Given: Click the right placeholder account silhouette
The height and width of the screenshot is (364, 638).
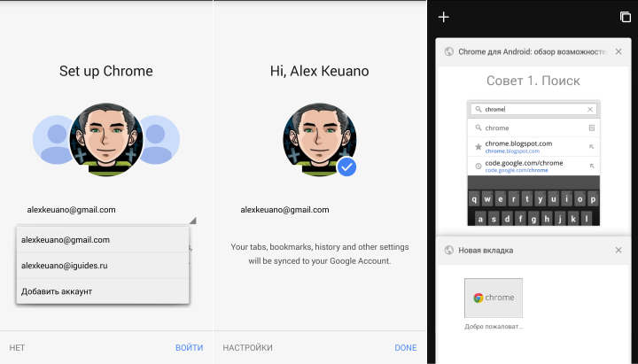Looking at the screenshot, I should click(x=161, y=140).
